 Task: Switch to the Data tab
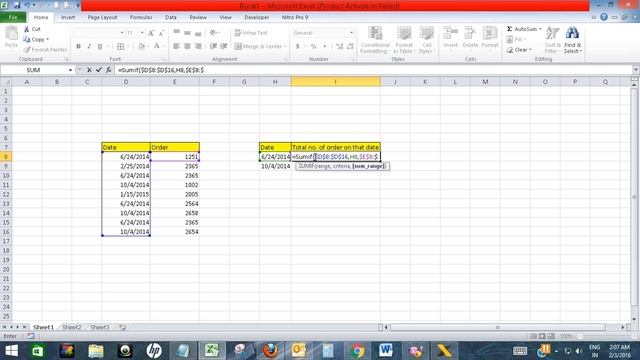[171, 18]
